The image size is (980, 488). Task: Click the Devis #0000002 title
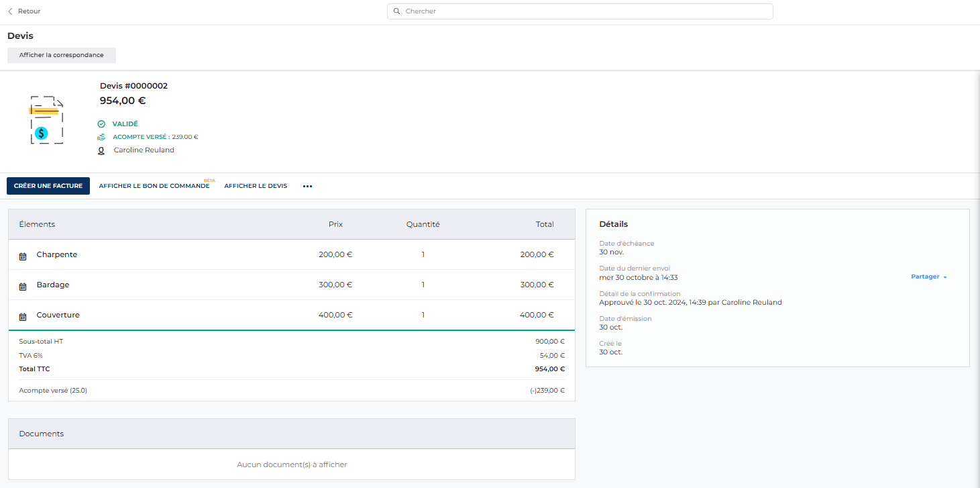point(133,86)
